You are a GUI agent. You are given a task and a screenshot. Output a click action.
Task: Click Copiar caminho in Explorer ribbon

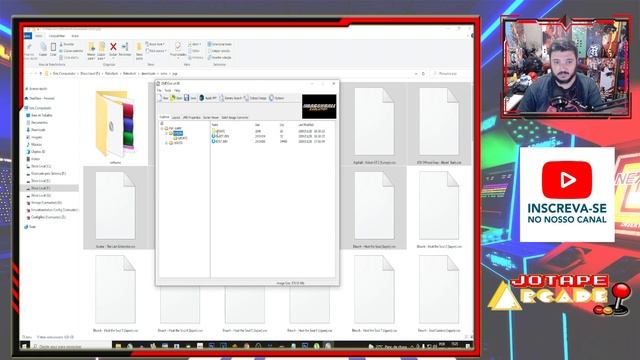click(x=71, y=51)
